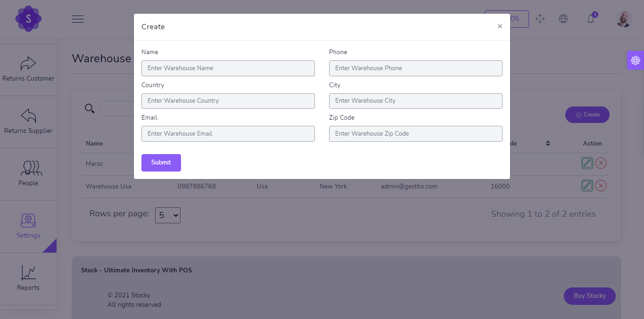Open the purple settings gear panel

[x=635, y=60]
